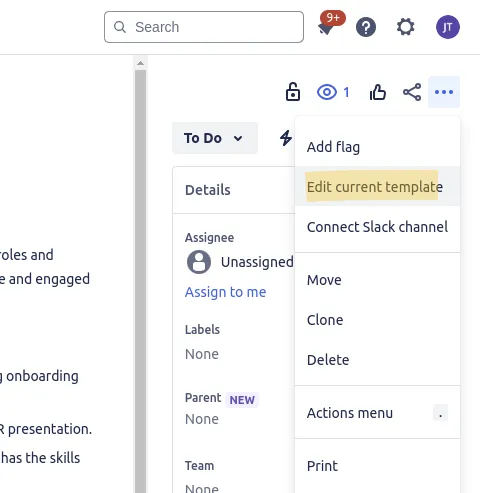
Task: Open Actions menu entry
Action: pyautogui.click(x=377, y=413)
